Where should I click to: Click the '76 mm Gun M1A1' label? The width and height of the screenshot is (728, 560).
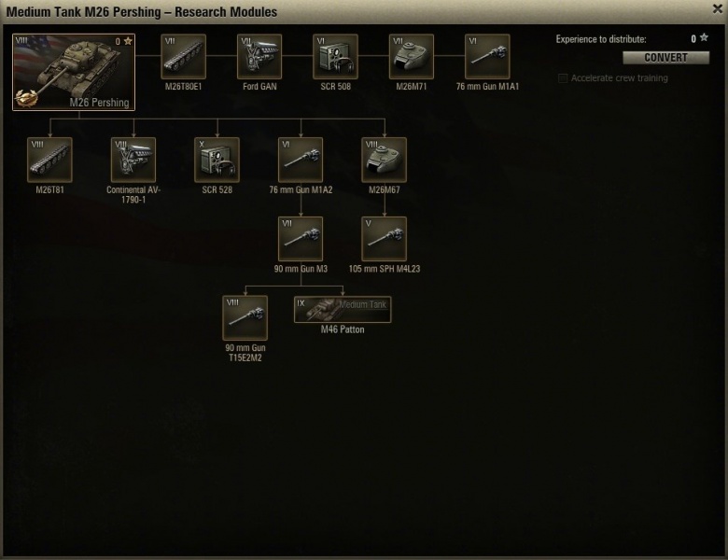coord(487,87)
